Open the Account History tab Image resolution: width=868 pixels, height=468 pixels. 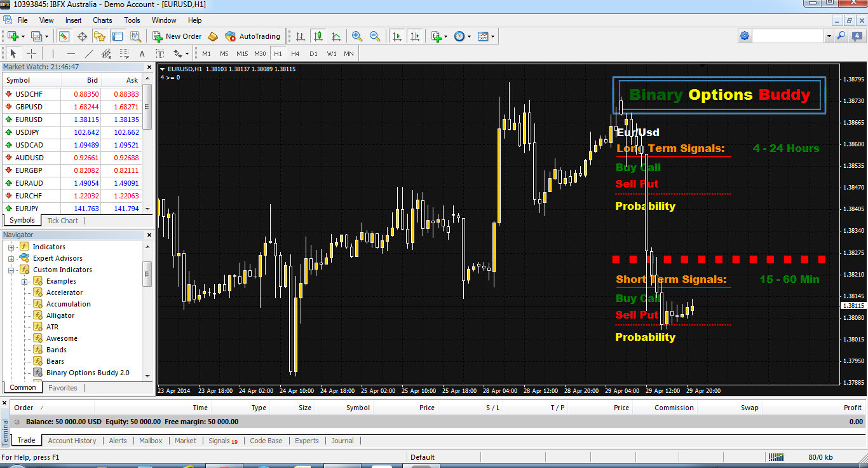click(x=72, y=441)
